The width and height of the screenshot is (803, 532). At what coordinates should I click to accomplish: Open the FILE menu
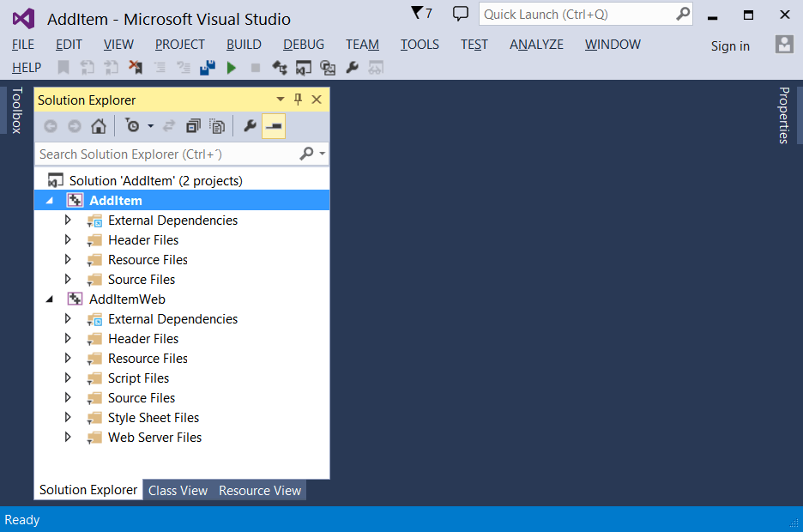[23, 45]
